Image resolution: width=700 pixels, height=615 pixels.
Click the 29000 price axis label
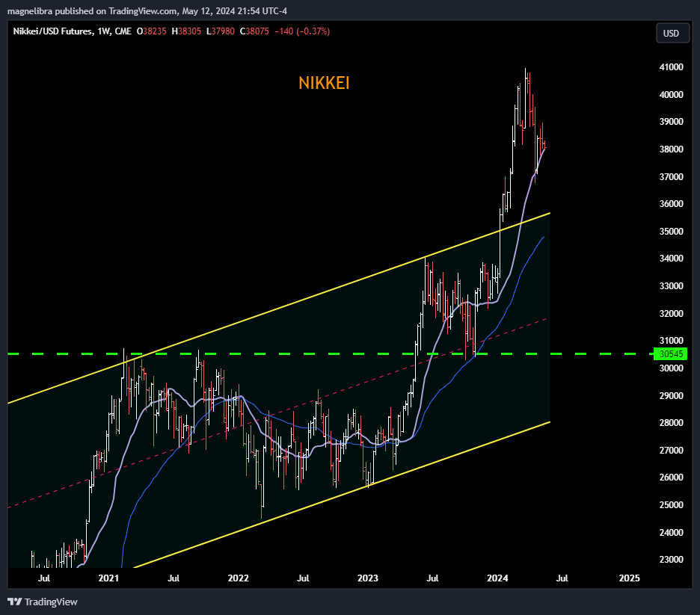[x=671, y=395]
